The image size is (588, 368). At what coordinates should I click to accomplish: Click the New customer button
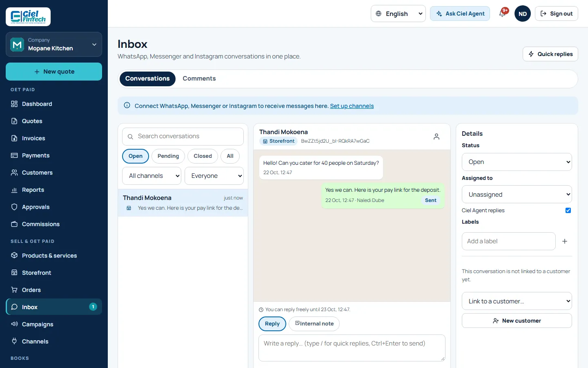tap(517, 321)
